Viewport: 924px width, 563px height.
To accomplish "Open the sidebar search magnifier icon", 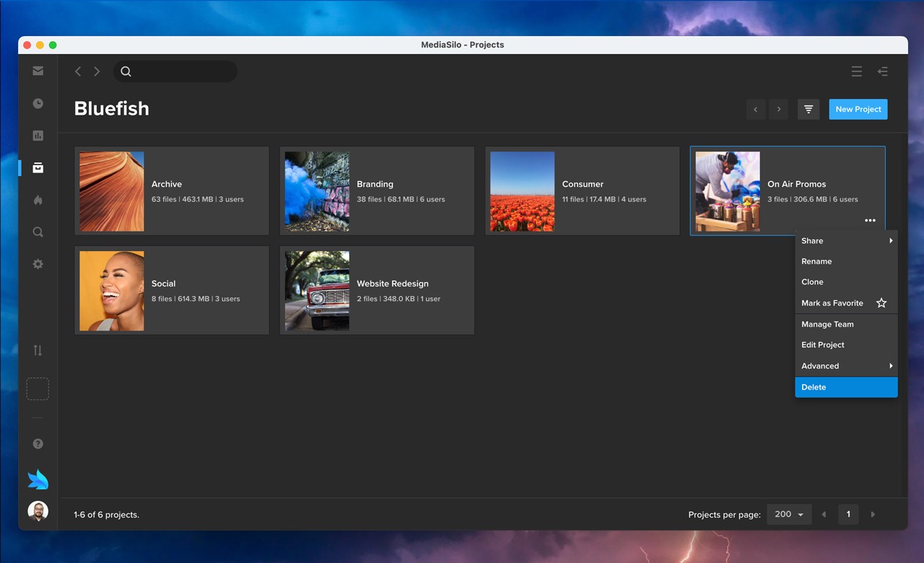I will tap(38, 232).
